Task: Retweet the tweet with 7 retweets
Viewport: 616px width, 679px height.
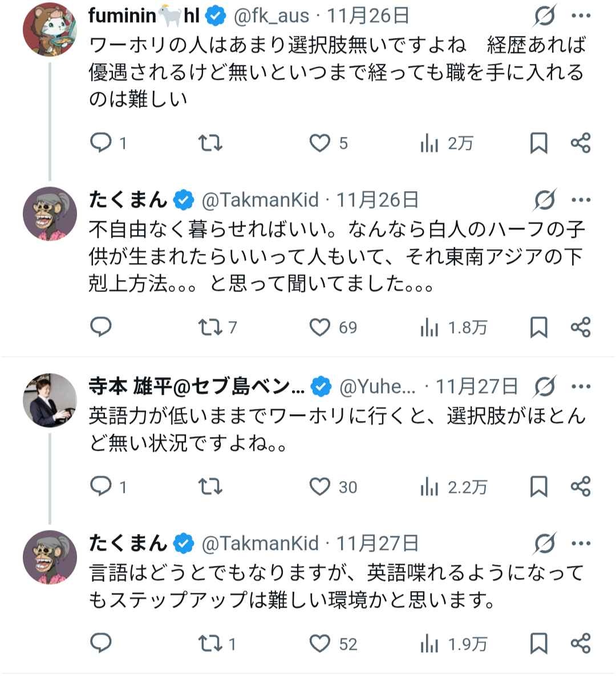Action: click(210, 327)
